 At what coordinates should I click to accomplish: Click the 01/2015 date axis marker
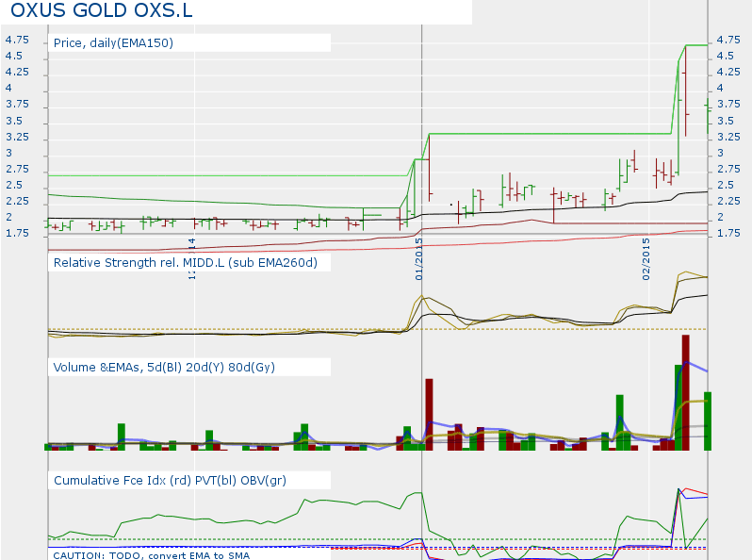click(x=418, y=259)
